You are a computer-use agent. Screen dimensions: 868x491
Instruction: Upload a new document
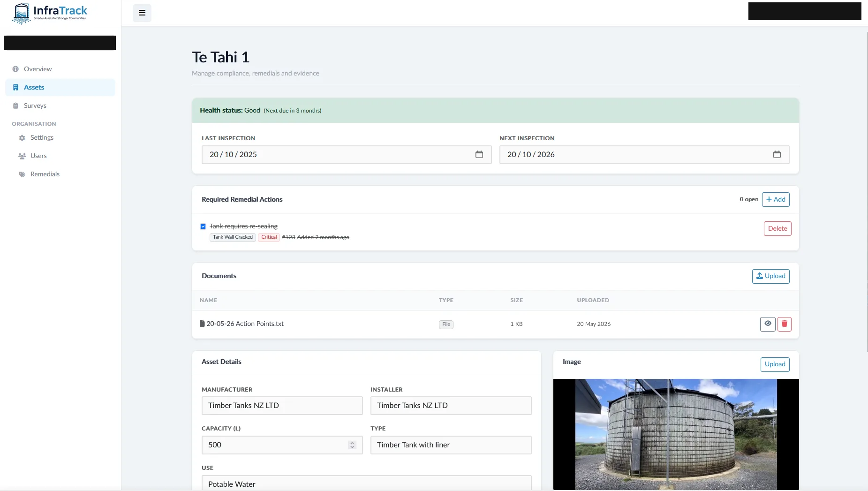771,276
